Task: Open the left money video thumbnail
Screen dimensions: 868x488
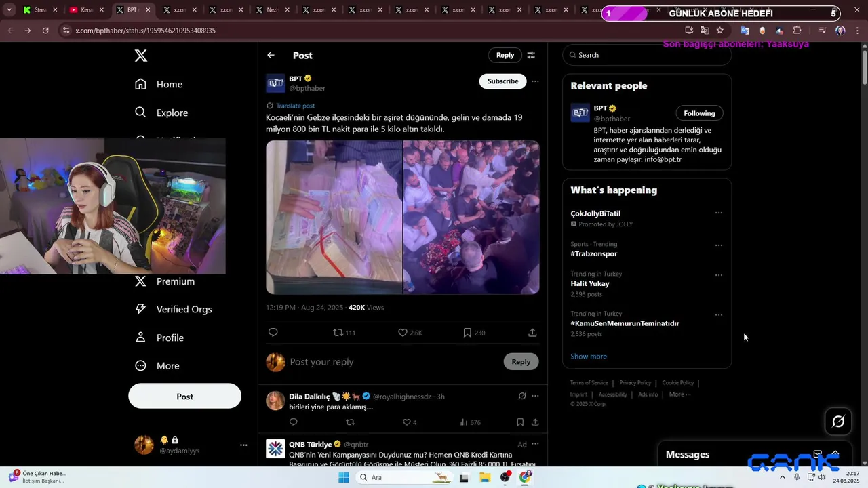Action: (334, 217)
